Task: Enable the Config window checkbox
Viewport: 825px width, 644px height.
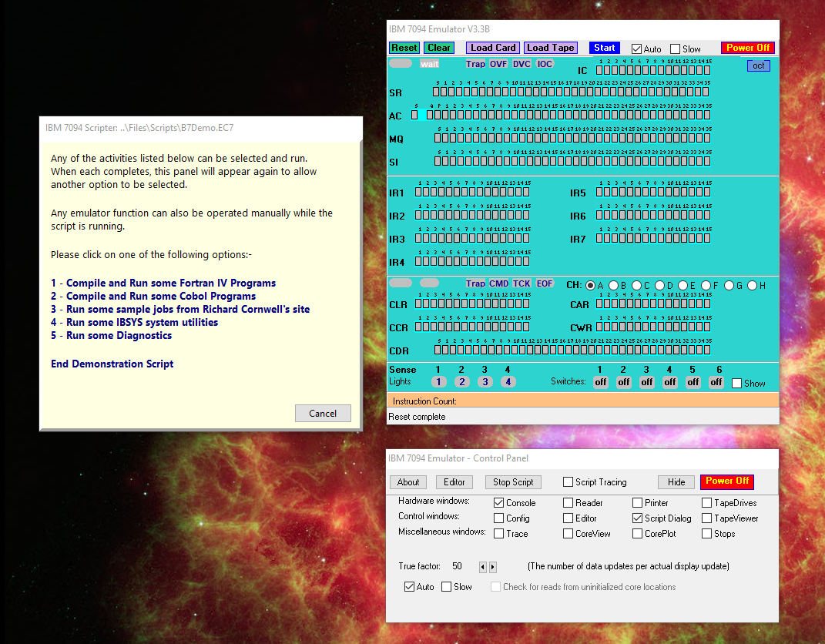Action: click(499, 518)
